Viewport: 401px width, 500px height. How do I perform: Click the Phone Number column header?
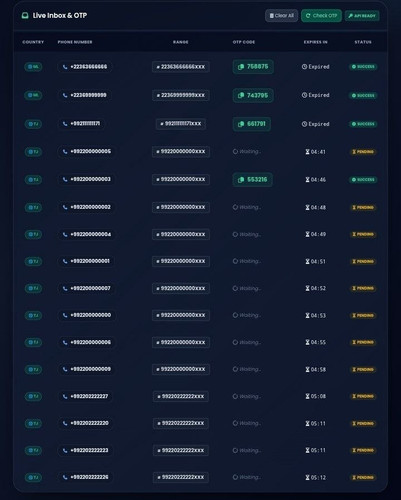click(x=75, y=42)
